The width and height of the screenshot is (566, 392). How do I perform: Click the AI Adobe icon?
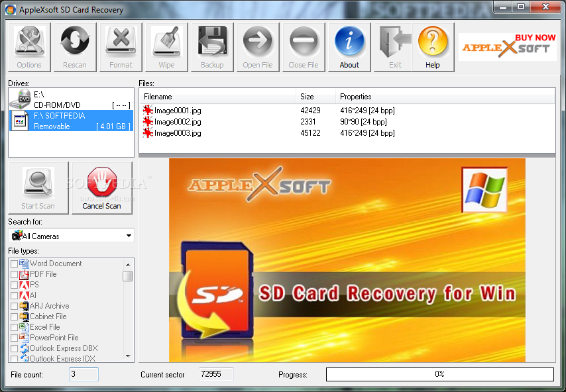[x=24, y=295]
